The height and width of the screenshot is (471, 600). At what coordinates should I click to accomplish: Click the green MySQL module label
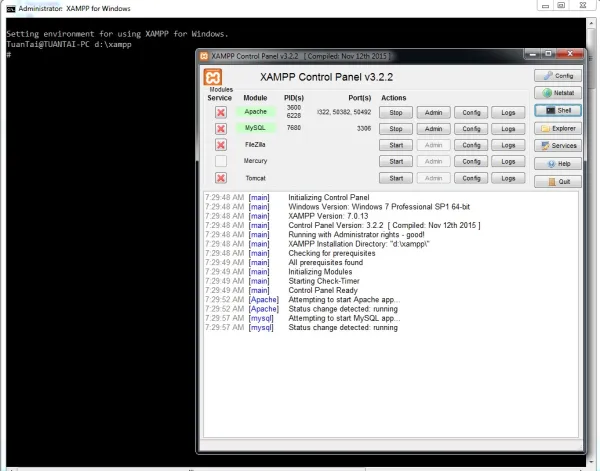[x=255, y=128]
